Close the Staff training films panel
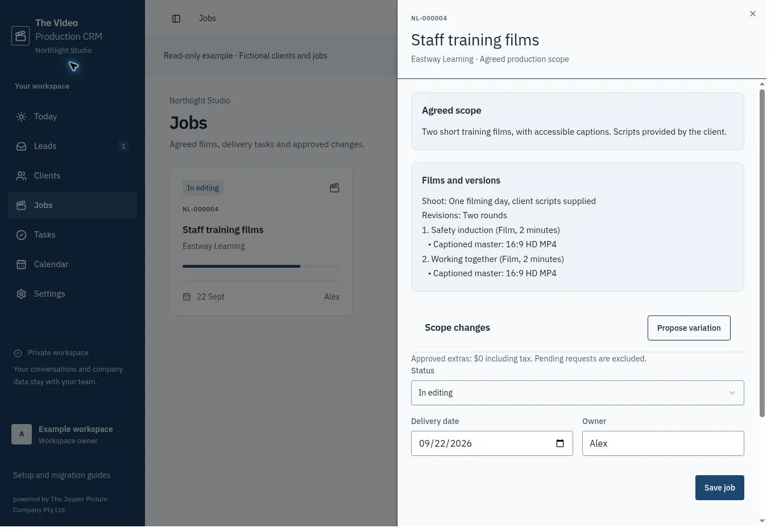Screen dimensions: 775x532 [753, 14]
